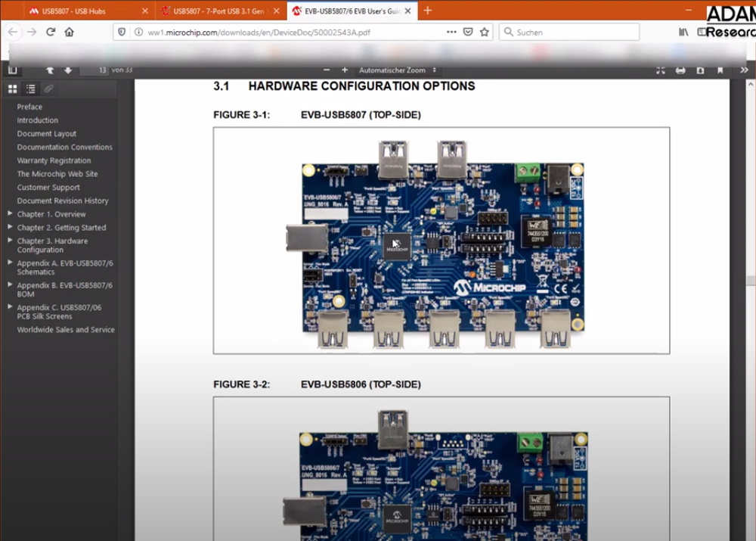This screenshot has width=756, height=541.
Task: Click the scrollbar up arrow
Action: point(751,85)
